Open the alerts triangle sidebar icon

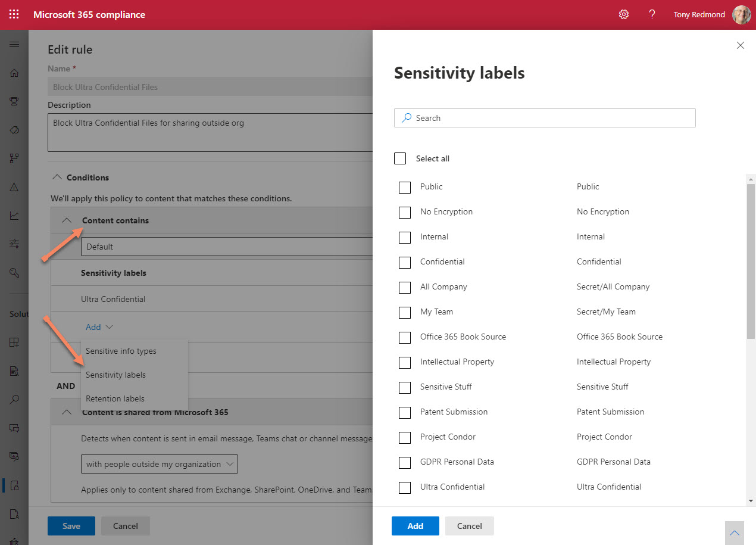(14, 187)
